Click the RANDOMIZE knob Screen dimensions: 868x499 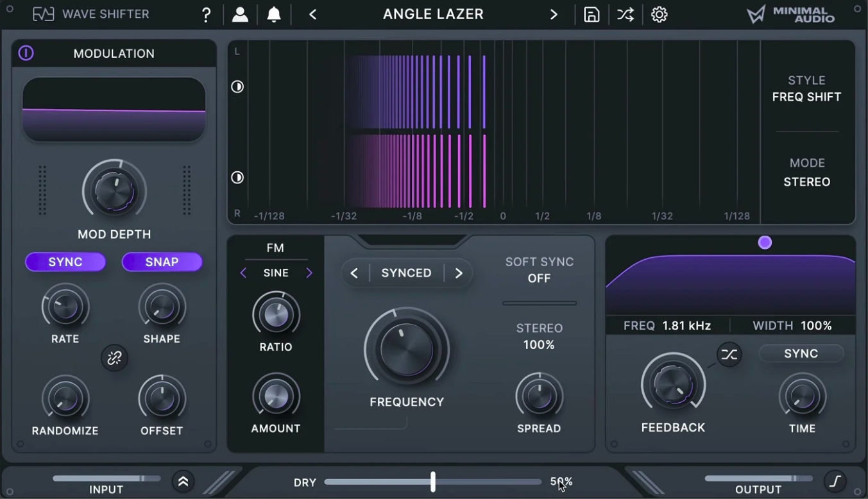(65, 399)
